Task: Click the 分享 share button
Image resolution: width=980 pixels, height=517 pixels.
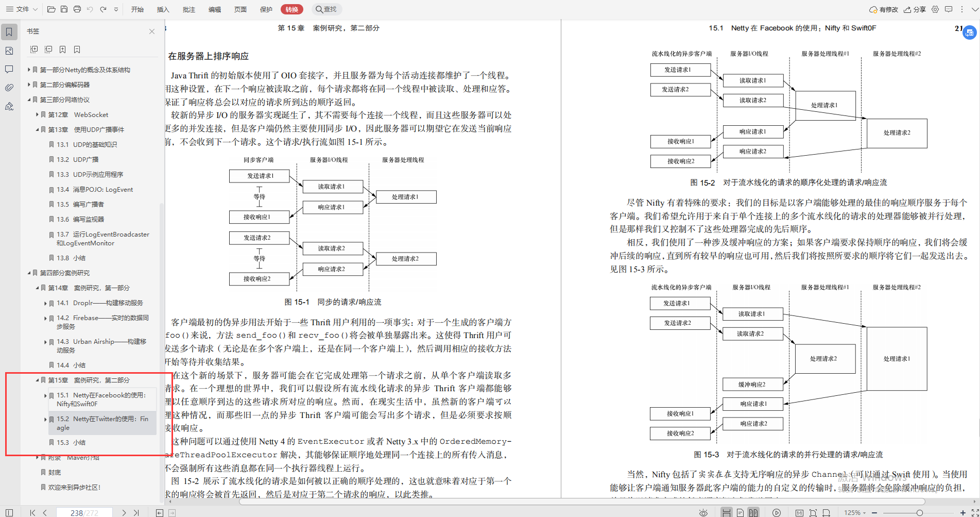Action: [915, 9]
